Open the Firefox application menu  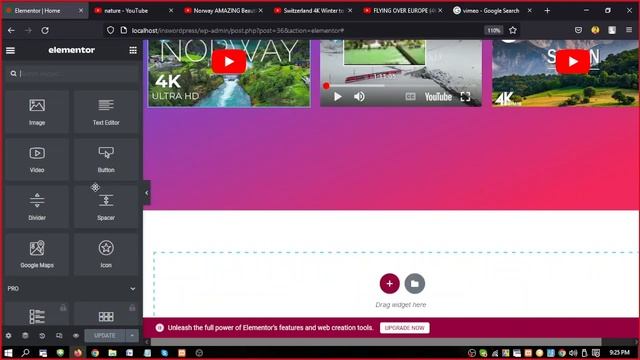629,30
